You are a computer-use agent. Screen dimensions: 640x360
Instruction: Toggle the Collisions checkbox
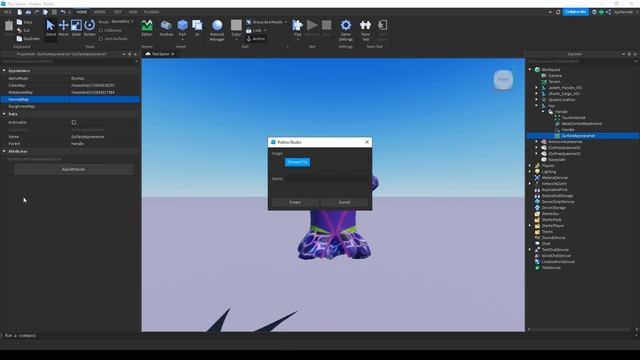(101, 31)
